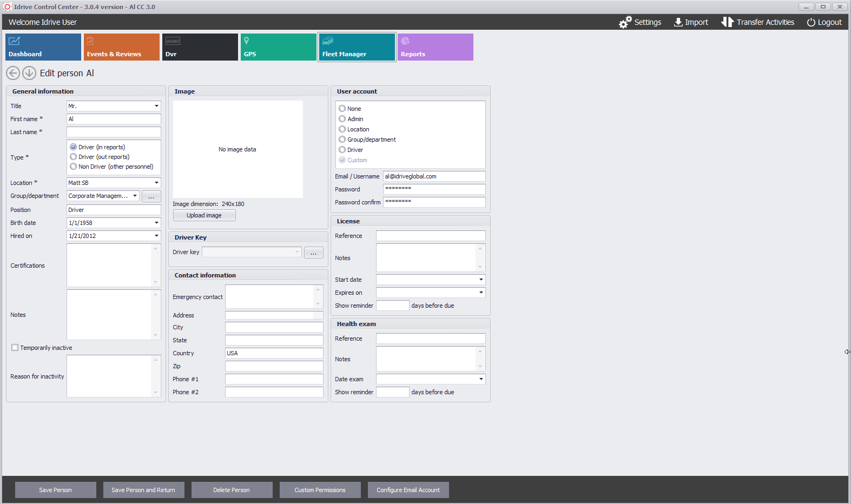
Task: Click into the Last name field
Action: click(x=114, y=132)
